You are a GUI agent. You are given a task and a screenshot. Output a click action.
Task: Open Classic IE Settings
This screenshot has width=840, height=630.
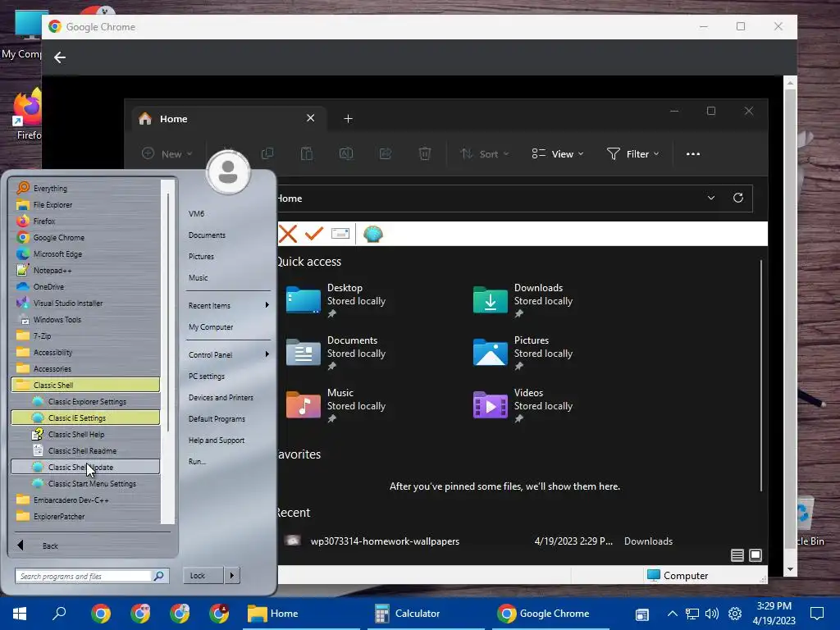point(85,418)
